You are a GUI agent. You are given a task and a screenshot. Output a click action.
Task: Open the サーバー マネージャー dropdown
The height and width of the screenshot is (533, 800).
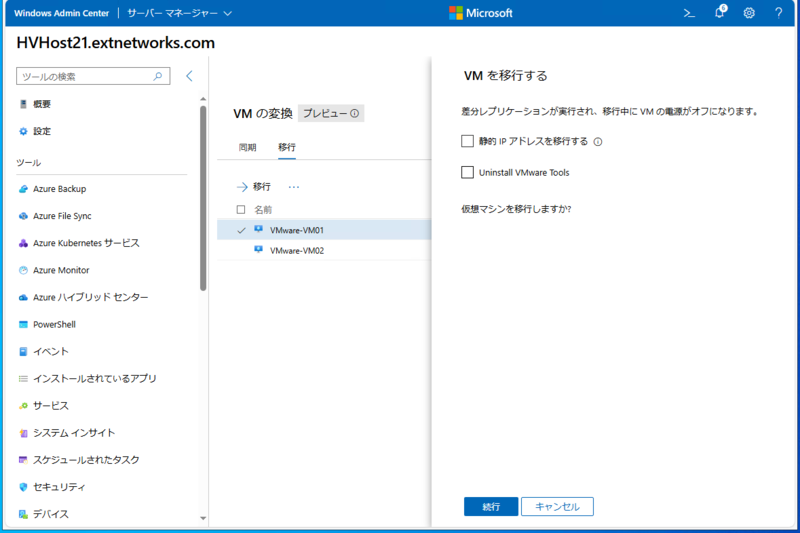180,13
